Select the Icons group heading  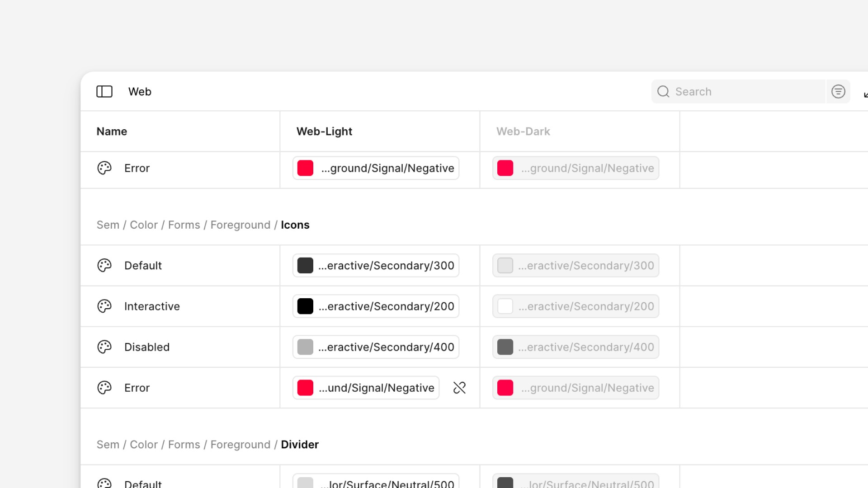coord(295,225)
